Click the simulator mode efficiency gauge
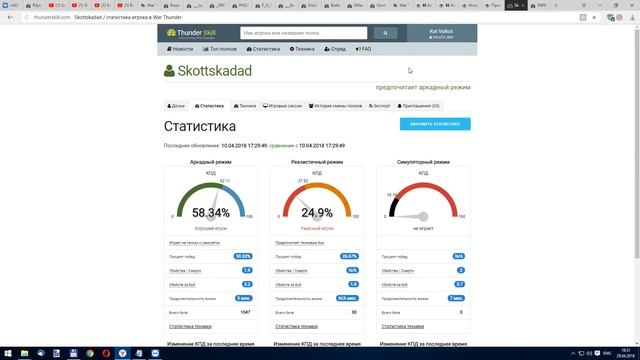 pyautogui.click(x=423, y=201)
